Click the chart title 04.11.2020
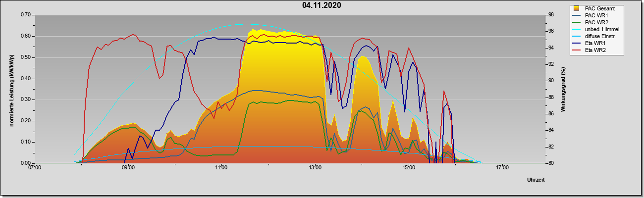This screenshot has width=644, height=198. pos(322,5)
